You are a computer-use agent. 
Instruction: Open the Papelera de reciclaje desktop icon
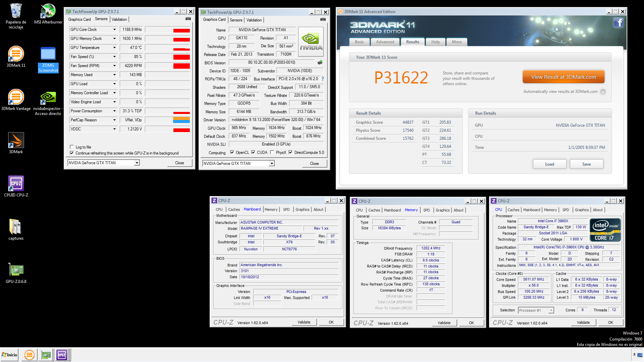coord(16,16)
